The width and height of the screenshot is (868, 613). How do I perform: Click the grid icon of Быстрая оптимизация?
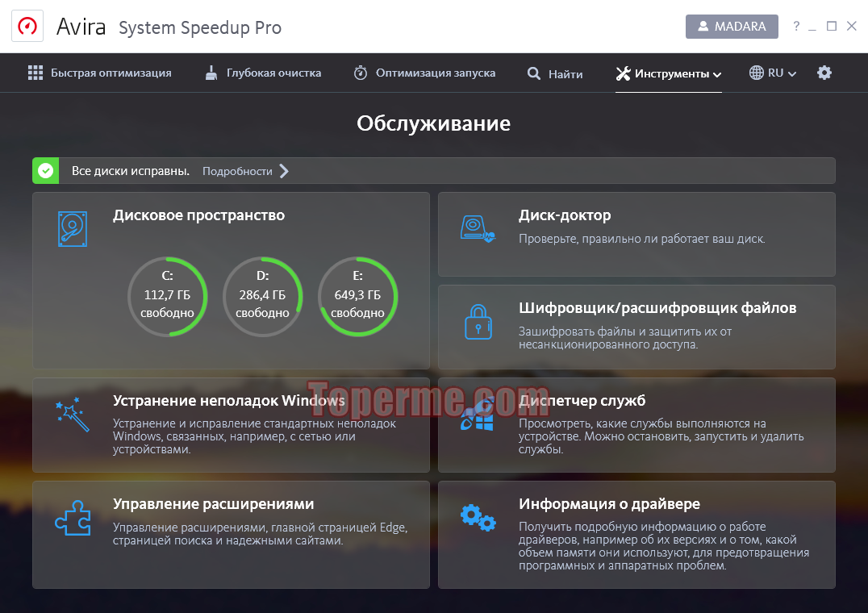35,73
